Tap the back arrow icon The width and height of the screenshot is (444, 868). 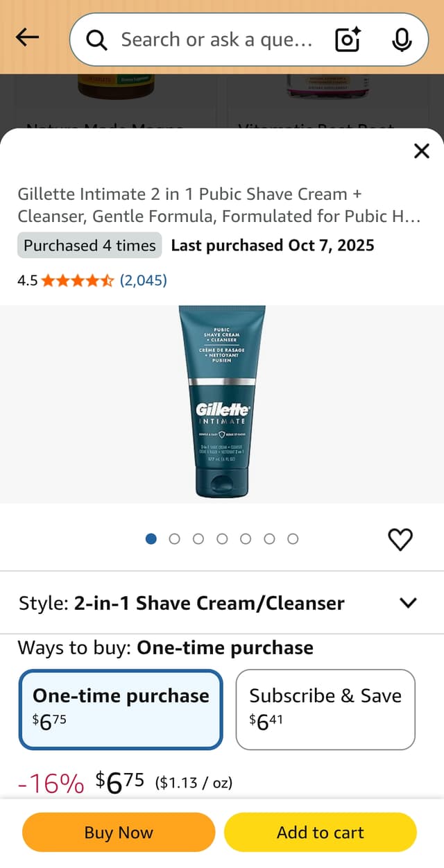27,37
